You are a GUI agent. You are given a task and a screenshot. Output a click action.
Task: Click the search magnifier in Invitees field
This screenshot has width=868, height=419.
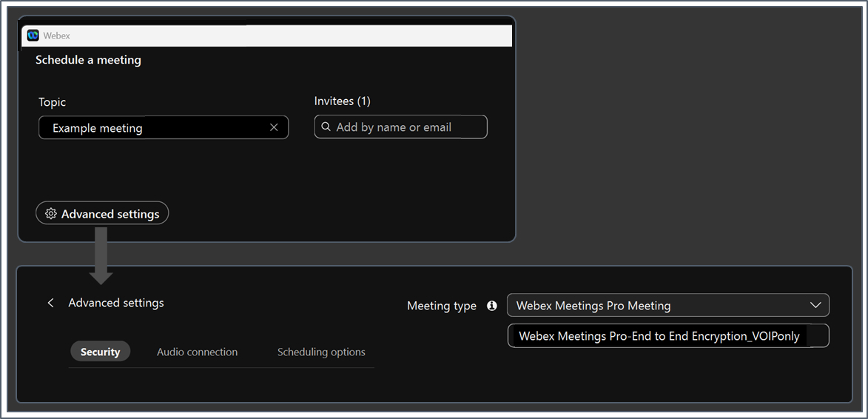(326, 127)
